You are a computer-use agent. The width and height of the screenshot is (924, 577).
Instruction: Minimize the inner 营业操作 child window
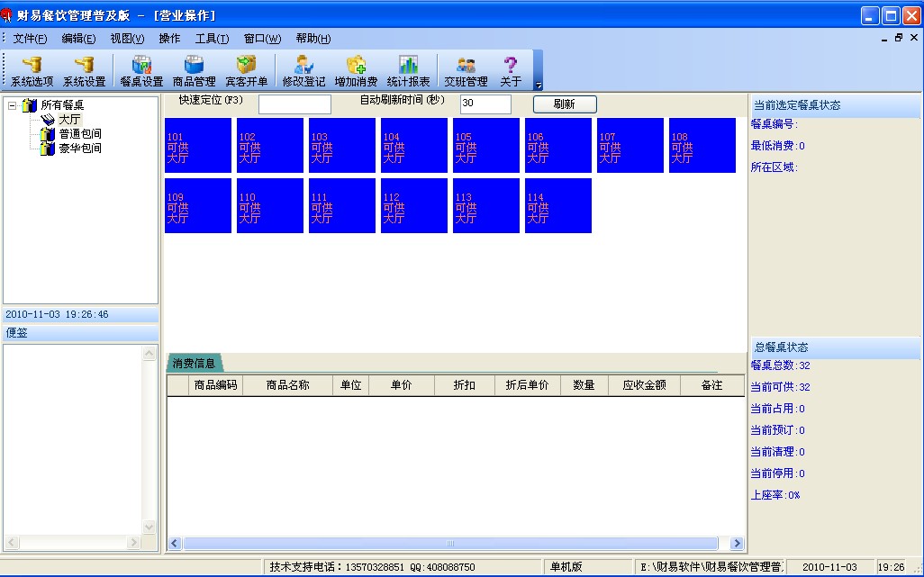tap(884, 38)
